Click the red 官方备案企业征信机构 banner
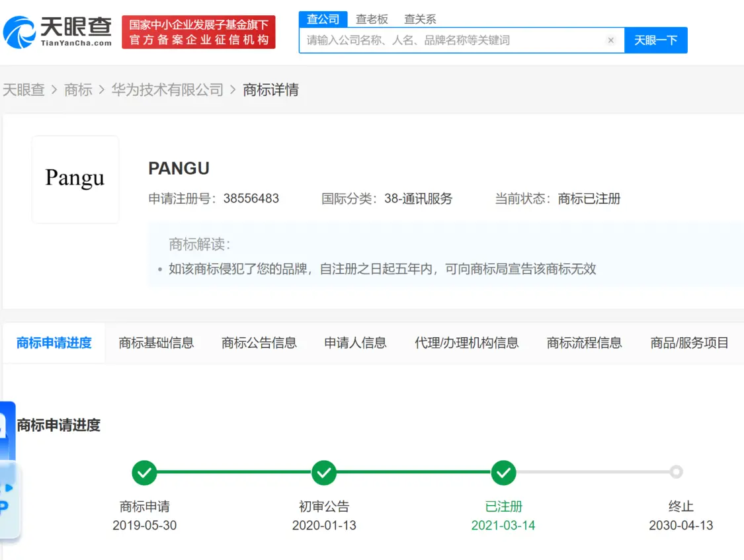The image size is (744, 560). pos(198,32)
